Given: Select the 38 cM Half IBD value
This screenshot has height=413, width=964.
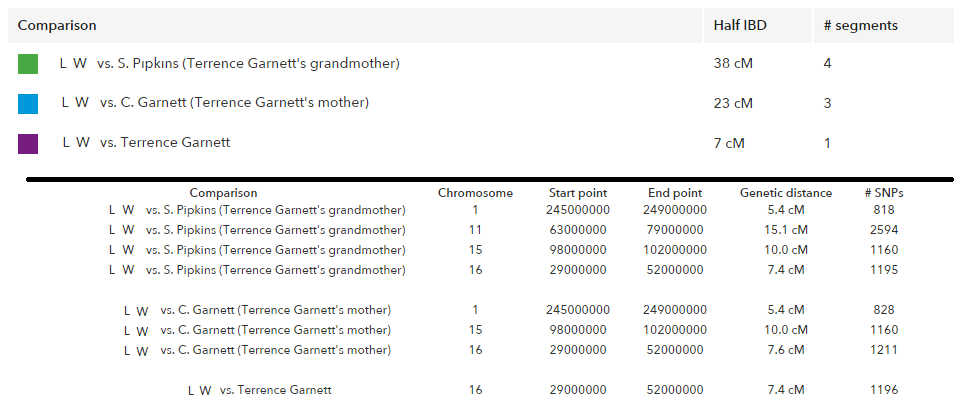Looking at the screenshot, I should click(x=733, y=63).
